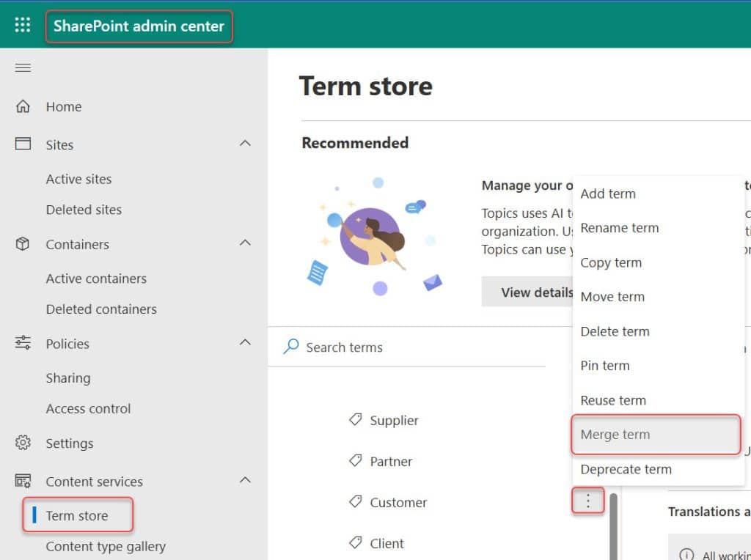Open Active sites page
This screenshot has height=560, width=751.
coord(78,180)
